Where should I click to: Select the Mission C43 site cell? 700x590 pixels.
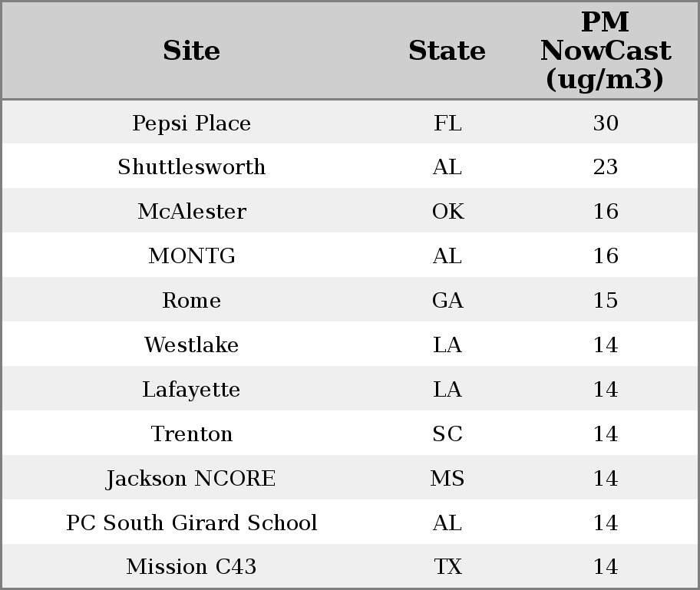click(191, 566)
